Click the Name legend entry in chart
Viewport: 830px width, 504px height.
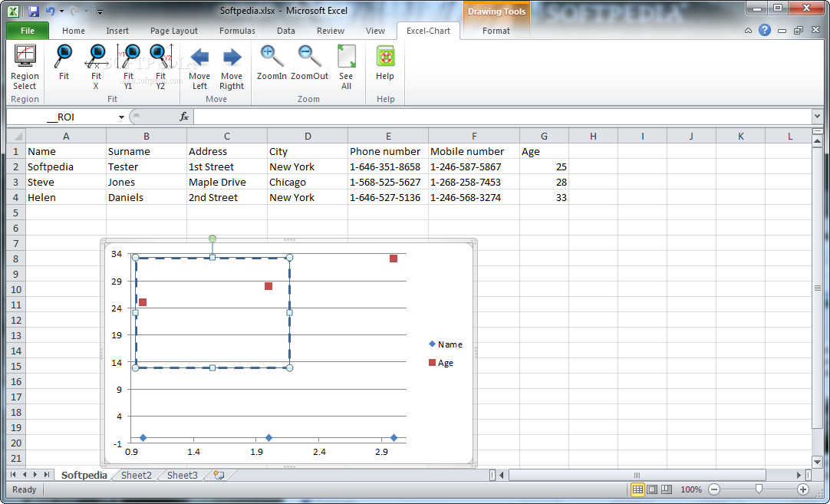click(445, 344)
